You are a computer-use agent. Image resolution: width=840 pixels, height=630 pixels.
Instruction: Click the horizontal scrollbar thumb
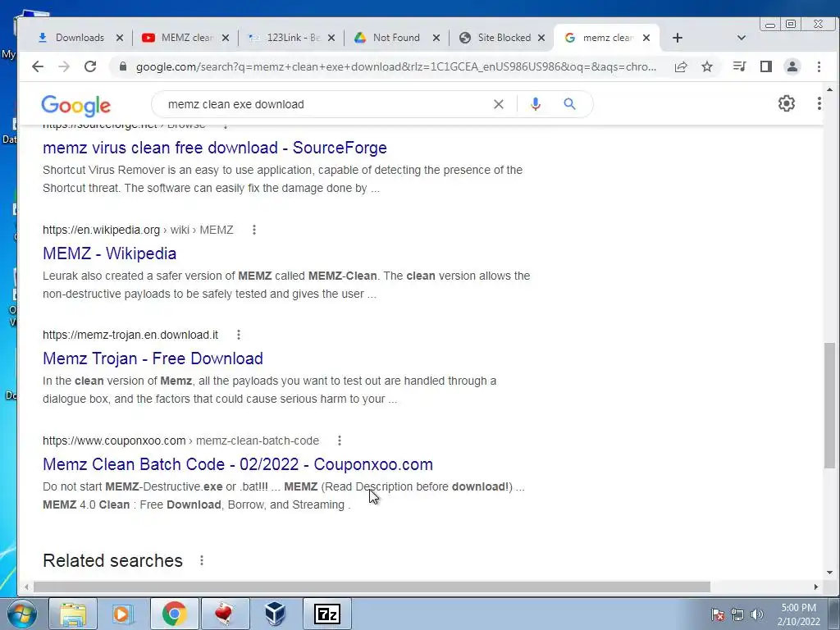tap(372, 587)
